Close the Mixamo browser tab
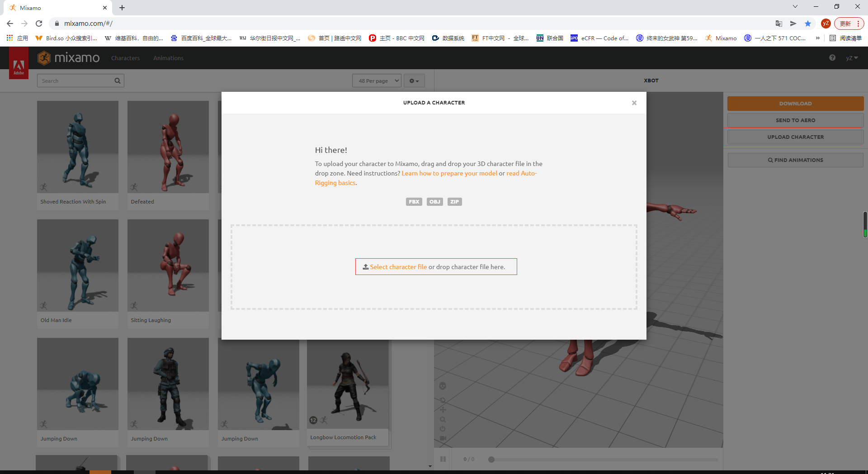868x474 pixels. point(105,8)
